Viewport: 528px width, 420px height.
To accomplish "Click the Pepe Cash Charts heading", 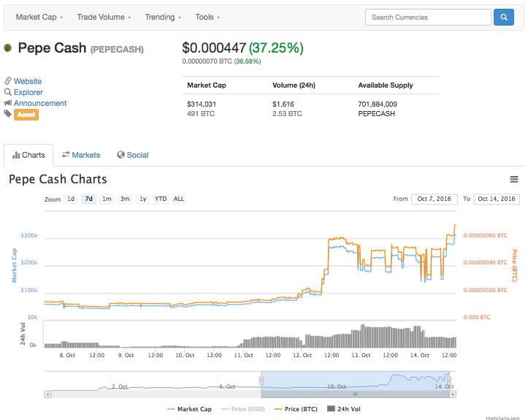I will [58, 179].
